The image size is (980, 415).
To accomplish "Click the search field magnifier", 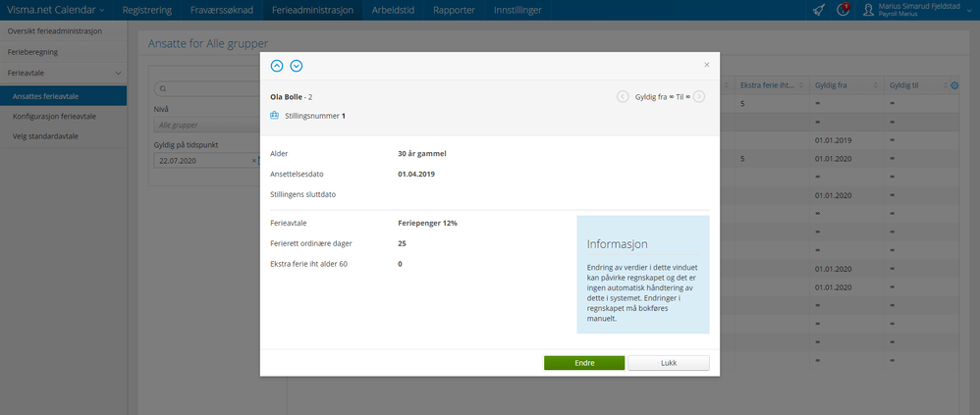I will (x=163, y=89).
